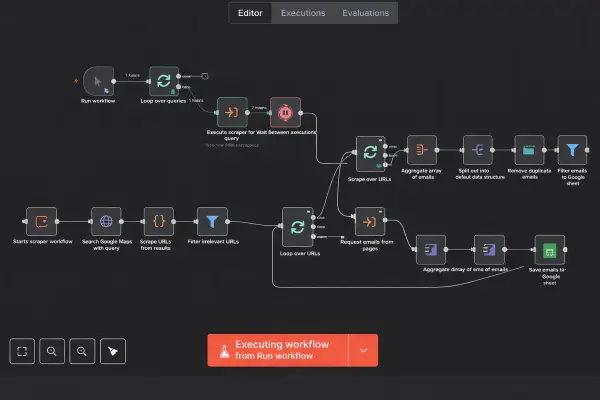Click the Executing workflow button
Viewport: 600px width, 400px height.
tap(278, 350)
